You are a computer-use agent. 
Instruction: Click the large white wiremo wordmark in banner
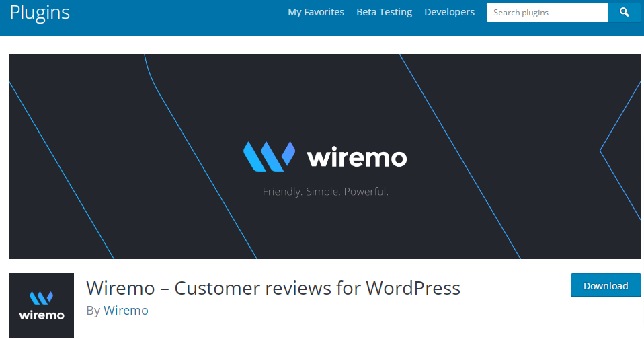pyautogui.click(x=357, y=157)
